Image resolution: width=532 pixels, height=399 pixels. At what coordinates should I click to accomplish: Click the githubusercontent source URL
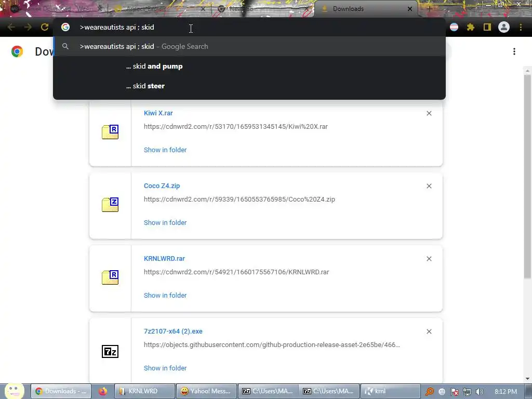[272, 345]
